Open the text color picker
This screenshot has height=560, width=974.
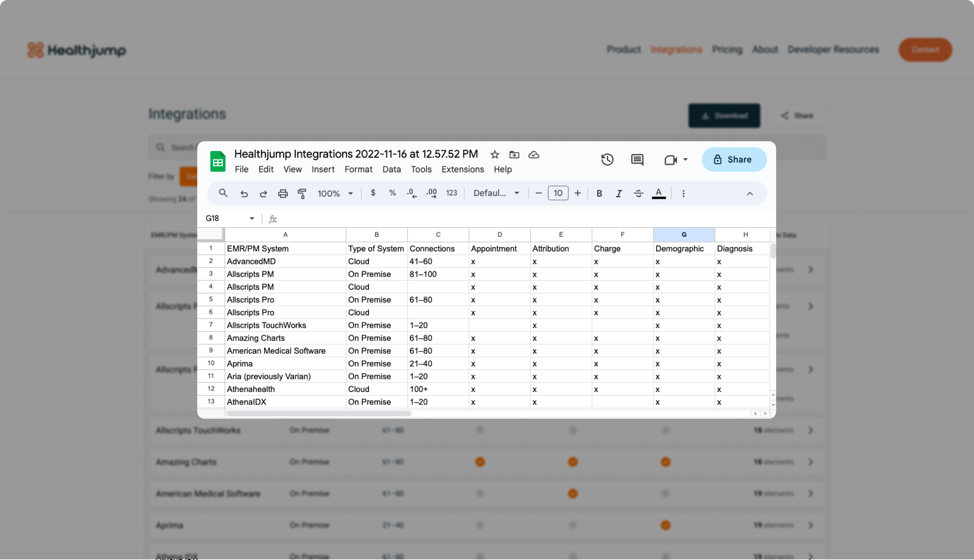point(658,193)
